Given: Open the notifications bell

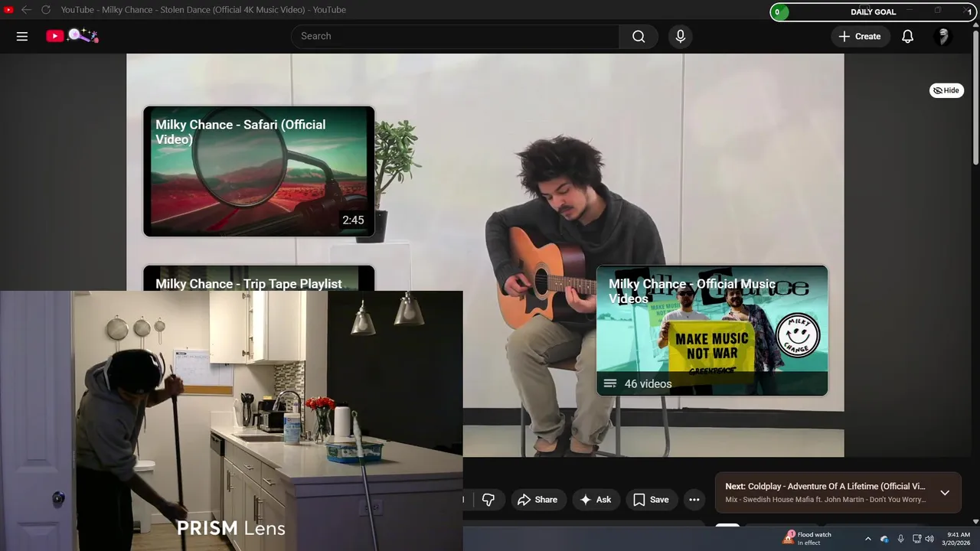Looking at the screenshot, I should [907, 36].
